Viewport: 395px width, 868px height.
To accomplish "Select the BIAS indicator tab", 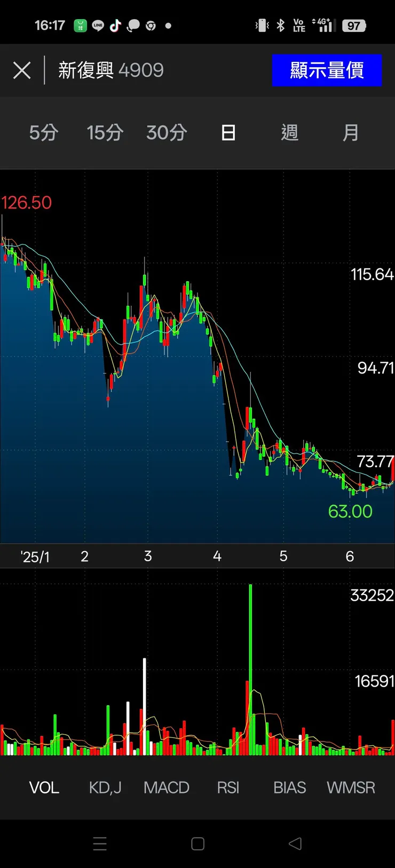I will (289, 787).
